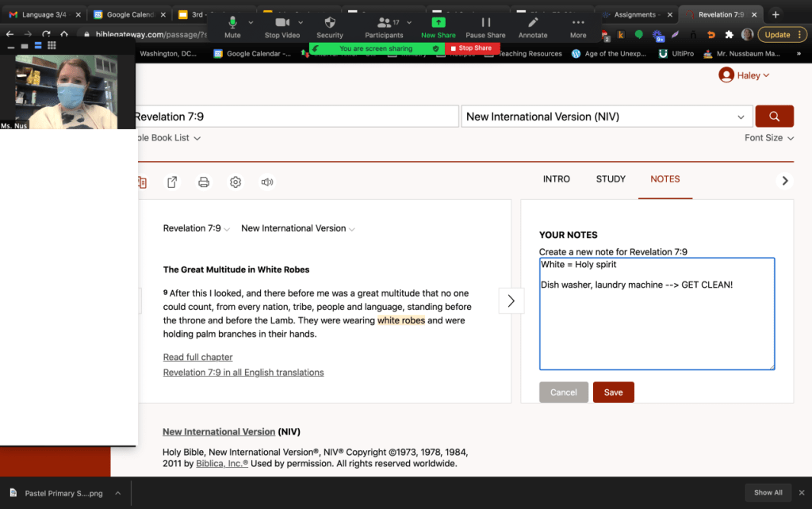The image size is (812, 509).
Task: Pause the Zoom screen share
Action: click(485, 27)
